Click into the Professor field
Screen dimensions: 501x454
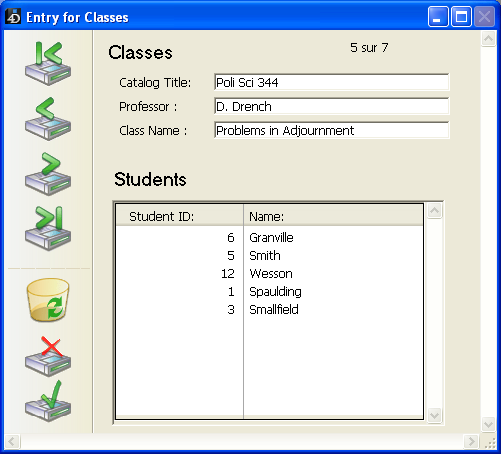coord(332,106)
